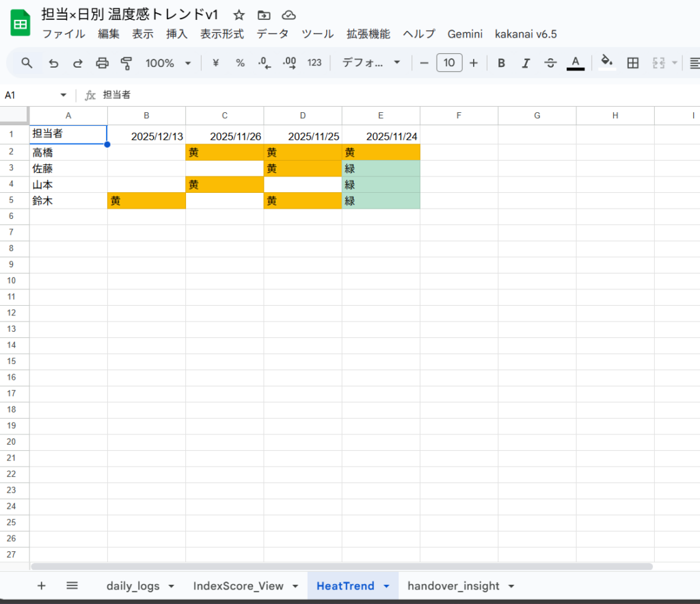700x604 pixels.
Task: Click the move to folder icon
Action: pyautogui.click(x=264, y=15)
